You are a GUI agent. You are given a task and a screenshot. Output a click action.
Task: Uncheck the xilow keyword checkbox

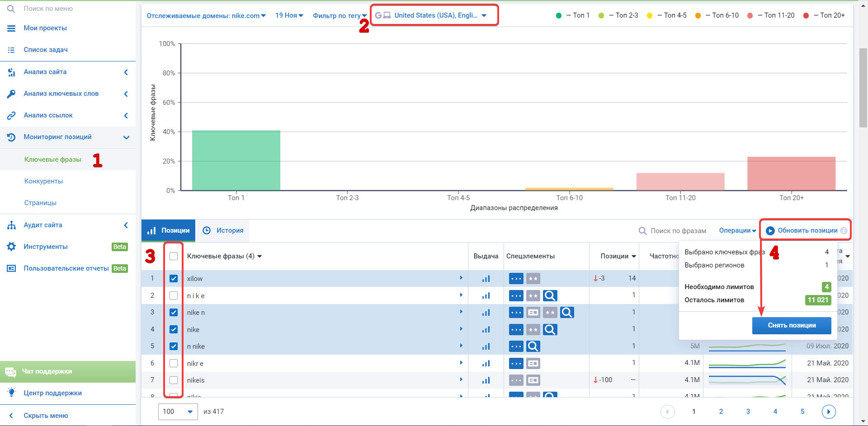click(x=174, y=279)
